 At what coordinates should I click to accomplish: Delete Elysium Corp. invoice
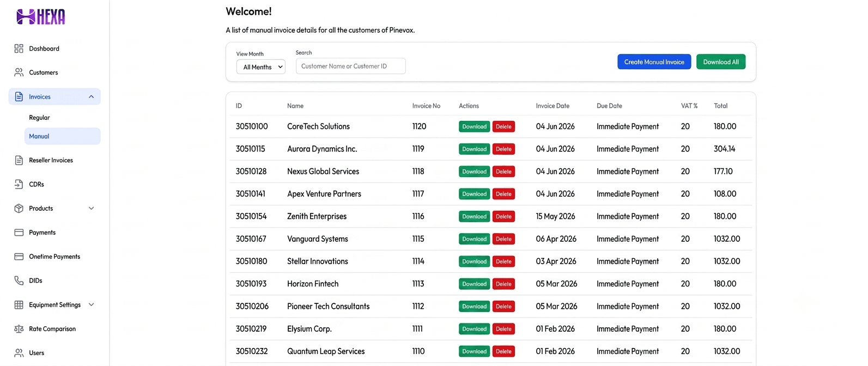pyautogui.click(x=503, y=329)
